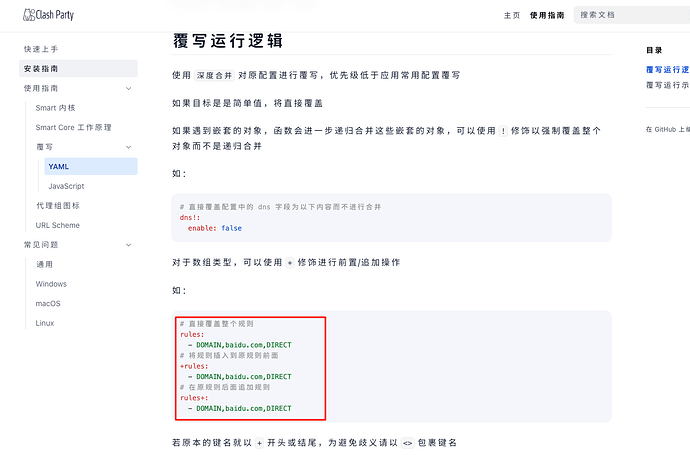
Task: Open 使用指南 section in the sidebar
Action: click(x=41, y=88)
